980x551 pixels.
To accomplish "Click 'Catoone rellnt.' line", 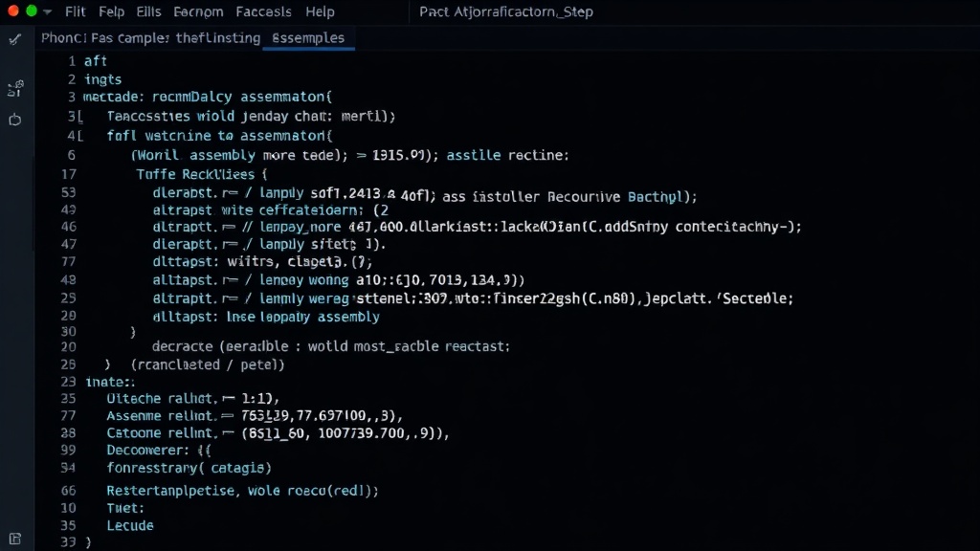I will (x=278, y=433).
